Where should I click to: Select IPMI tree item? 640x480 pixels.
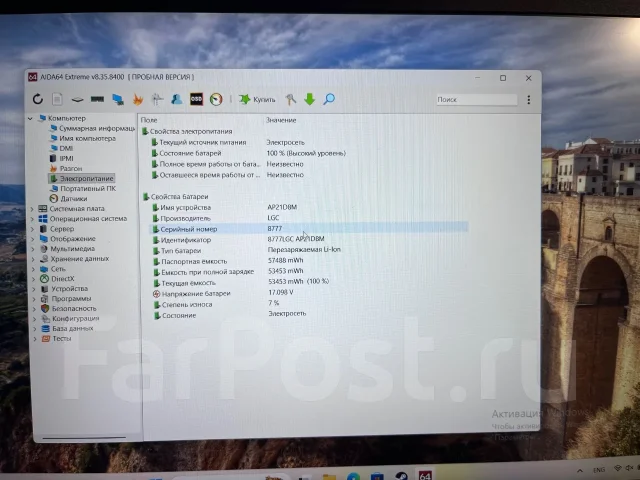pyautogui.click(x=62, y=158)
